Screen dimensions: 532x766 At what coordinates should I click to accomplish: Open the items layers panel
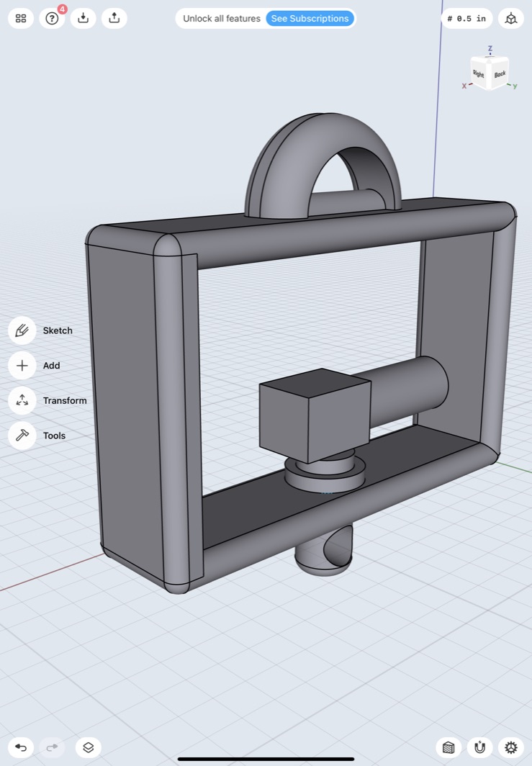[x=89, y=747]
